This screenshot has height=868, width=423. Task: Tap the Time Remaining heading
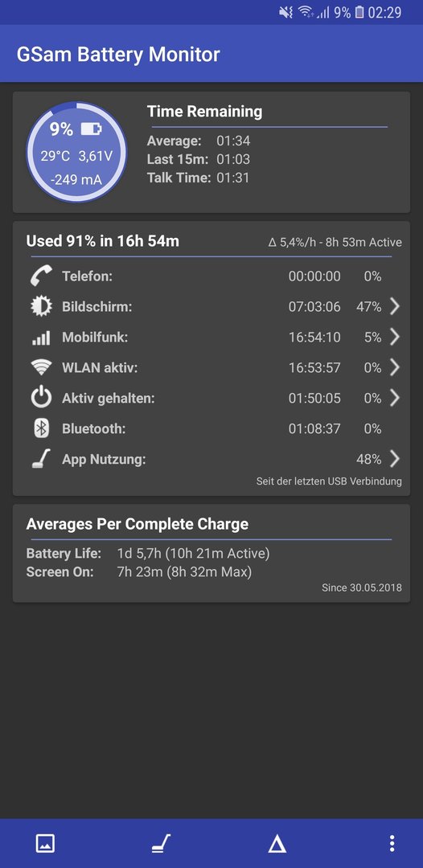tap(204, 111)
